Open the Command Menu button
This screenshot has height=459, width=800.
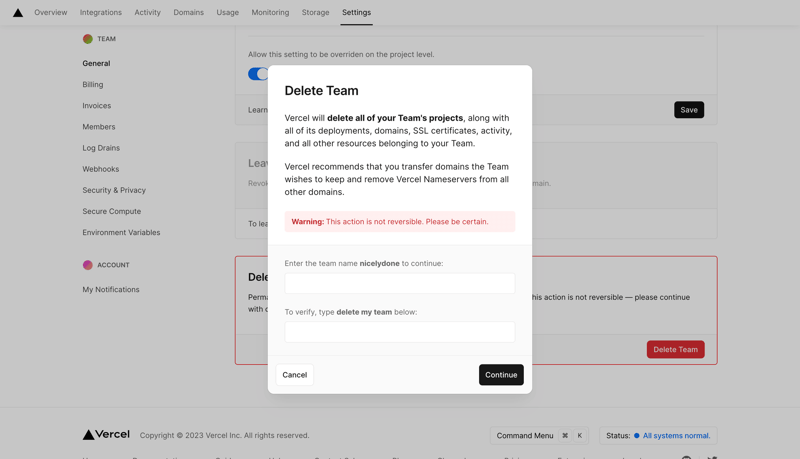click(539, 436)
